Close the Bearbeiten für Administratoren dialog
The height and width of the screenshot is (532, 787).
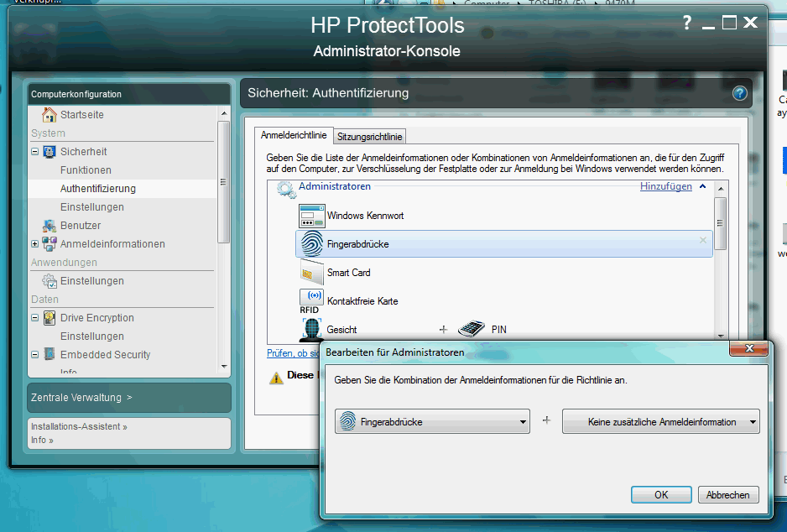tap(749, 348)
